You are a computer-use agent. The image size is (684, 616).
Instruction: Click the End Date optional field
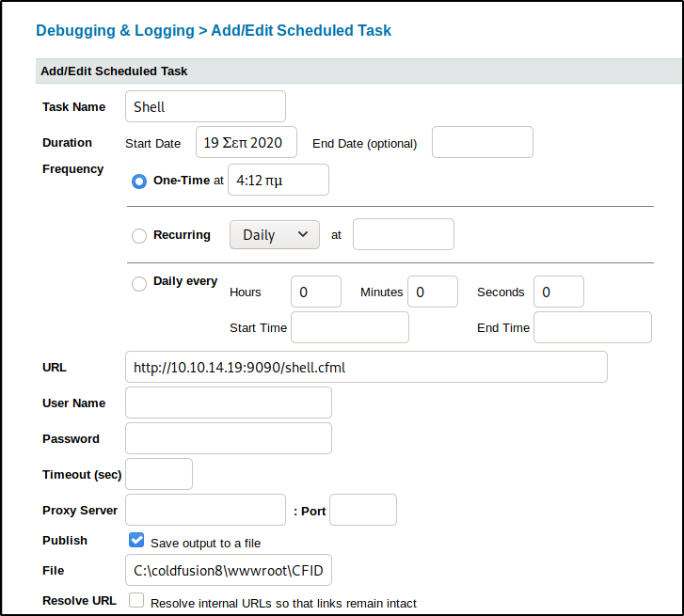483,142
